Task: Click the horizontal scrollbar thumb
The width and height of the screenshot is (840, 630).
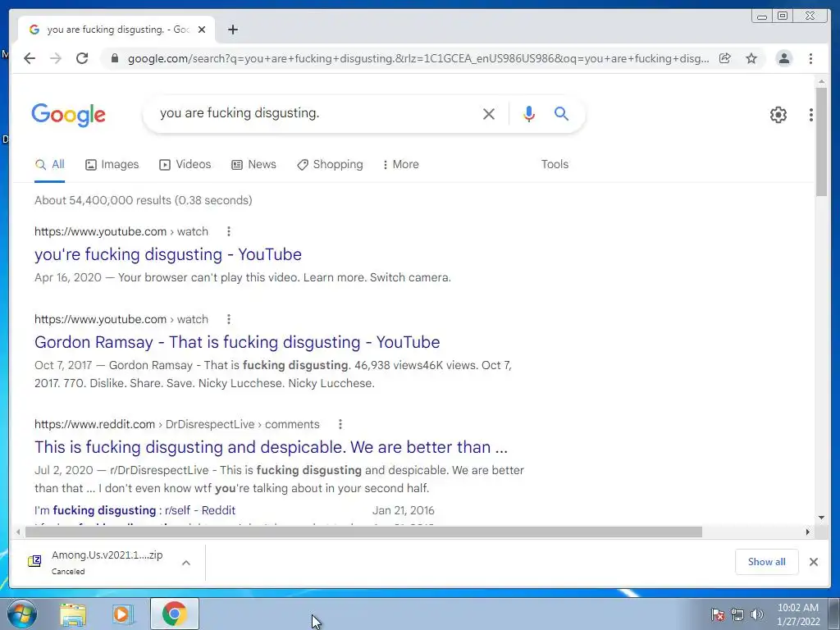Action: (363, 532)
